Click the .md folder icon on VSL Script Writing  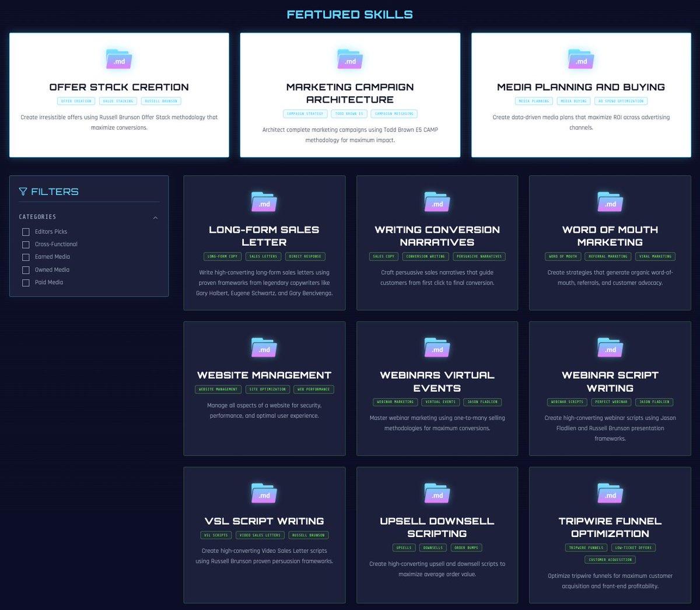(x=264, y=493)
